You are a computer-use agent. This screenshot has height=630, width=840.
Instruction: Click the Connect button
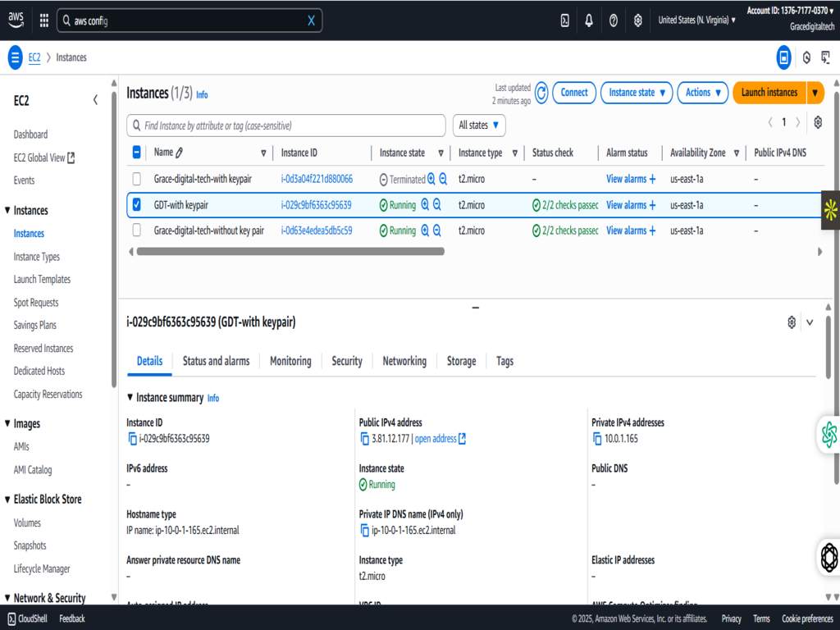(x=573, y=93)
